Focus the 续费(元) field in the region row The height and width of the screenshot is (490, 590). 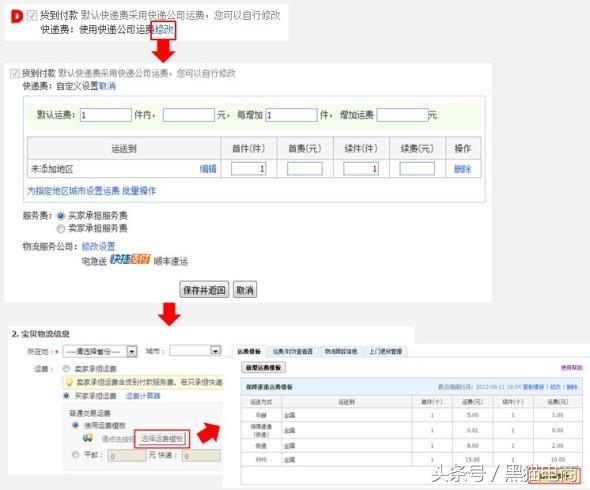pyautogui.click(x=417, y=169)
